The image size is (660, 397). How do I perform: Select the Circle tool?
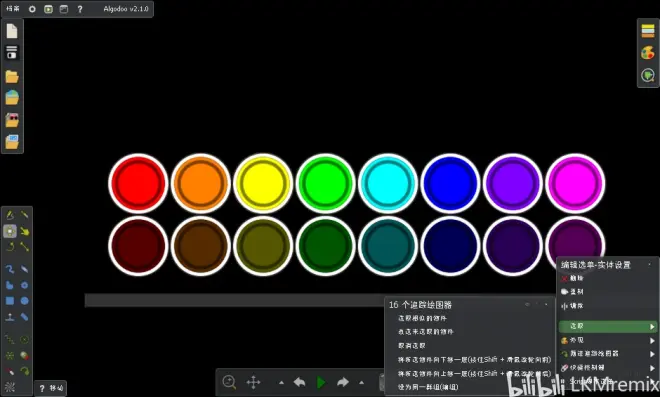(24, 301)
